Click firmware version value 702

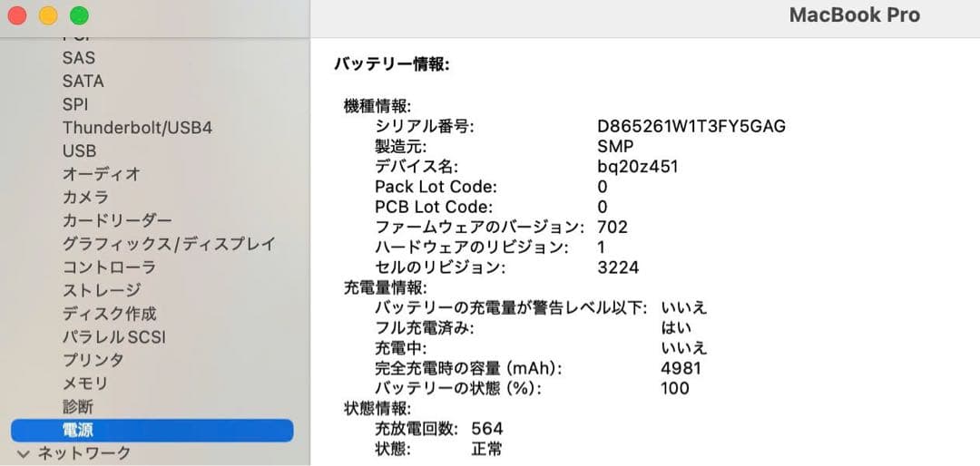coord(612,227)
